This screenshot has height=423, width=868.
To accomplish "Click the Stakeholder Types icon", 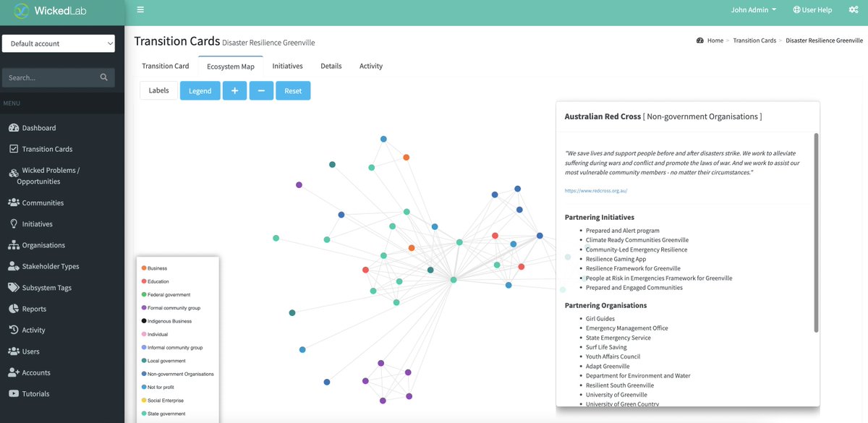I will point(14,266).
